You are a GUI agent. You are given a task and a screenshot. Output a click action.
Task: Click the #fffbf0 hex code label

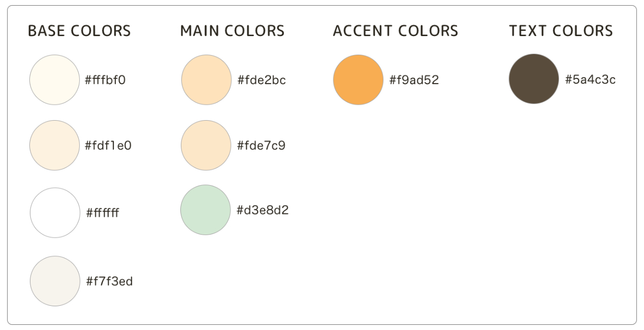click(105, 80)
